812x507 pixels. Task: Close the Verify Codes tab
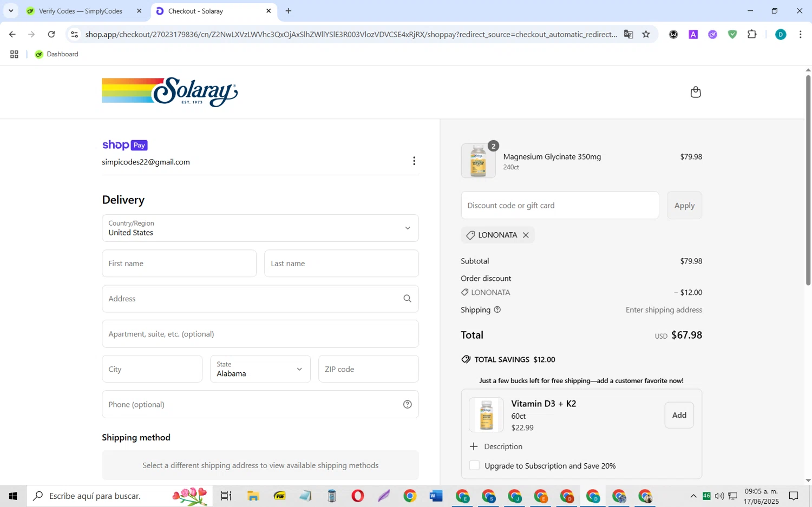pos(139,11)
